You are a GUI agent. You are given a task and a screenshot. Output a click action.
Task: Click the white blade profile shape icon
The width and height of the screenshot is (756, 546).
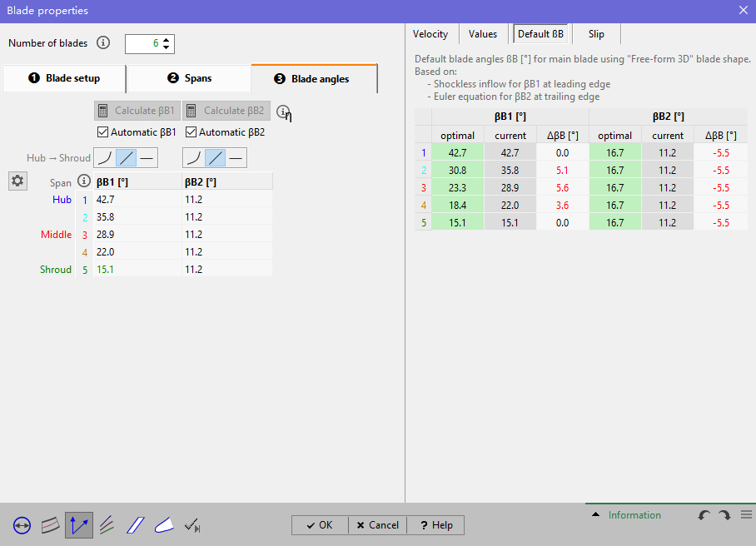(x=164, y=525)
